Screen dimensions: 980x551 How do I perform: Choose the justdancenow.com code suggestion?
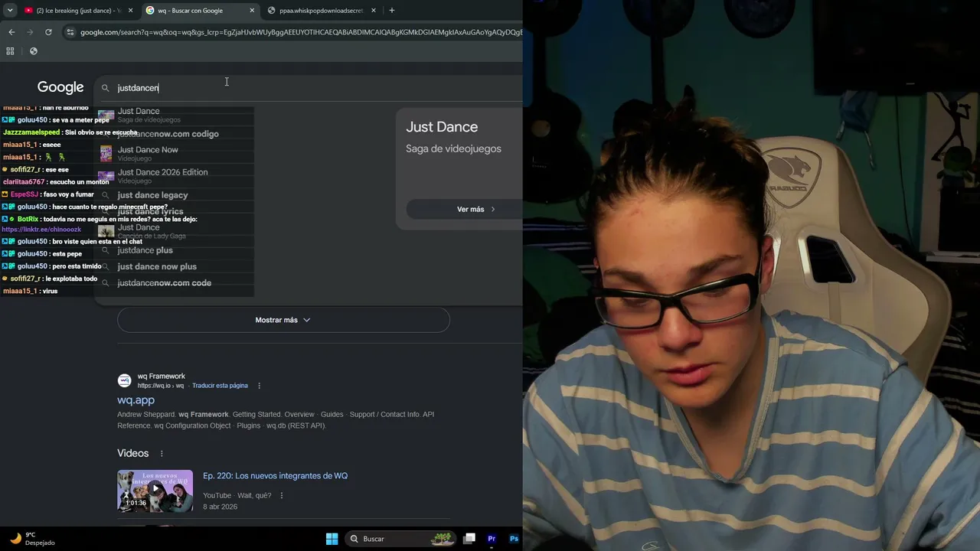[175, 283]
